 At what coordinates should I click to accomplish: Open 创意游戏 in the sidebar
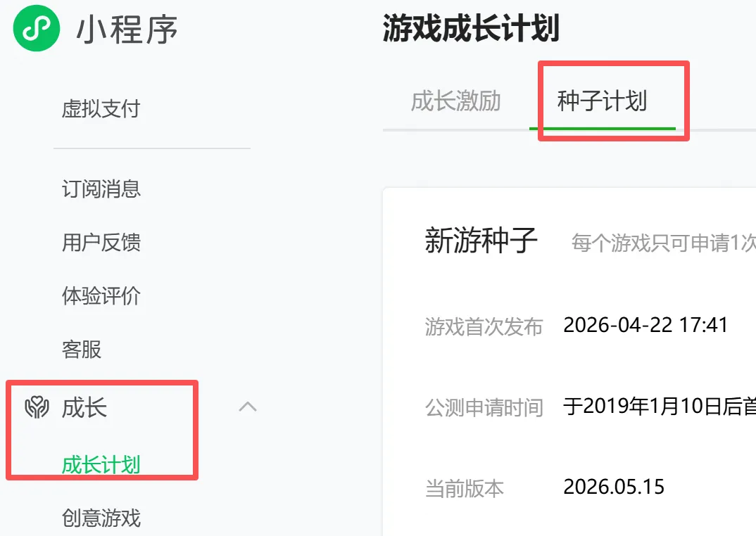[x=101, y=518]
